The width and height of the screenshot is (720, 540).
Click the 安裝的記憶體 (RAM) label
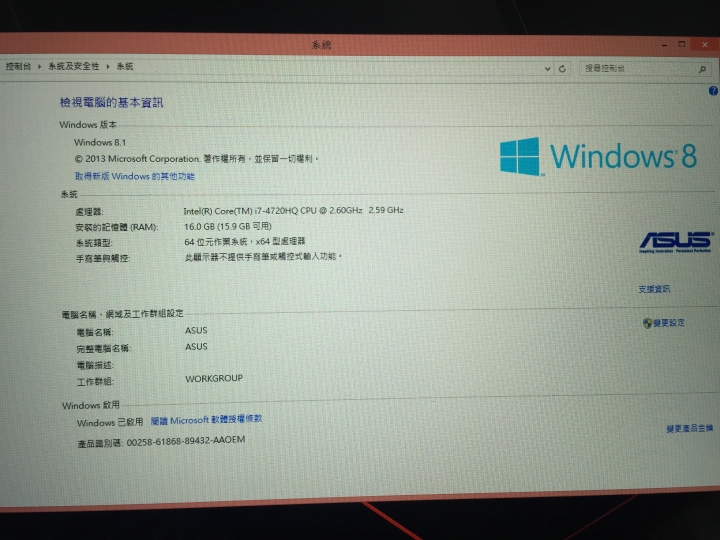click(x=117, y=227)
